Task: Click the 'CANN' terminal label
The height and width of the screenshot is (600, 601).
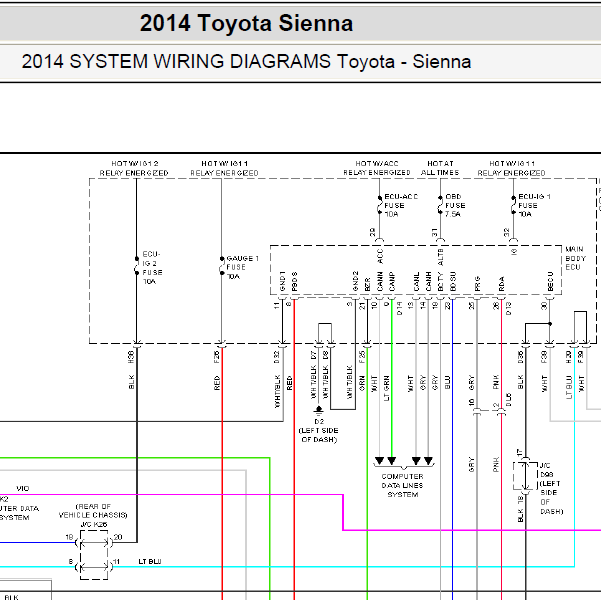Action: [379, 282]
